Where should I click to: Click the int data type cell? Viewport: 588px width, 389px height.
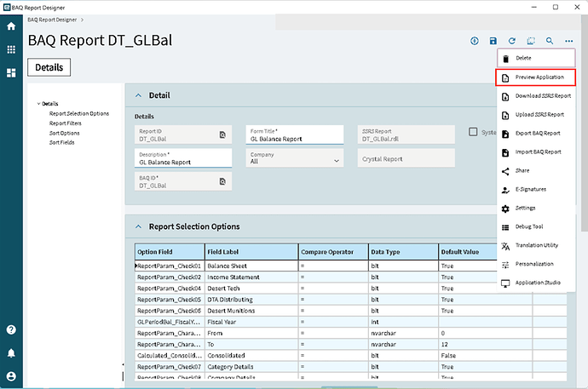403,322
